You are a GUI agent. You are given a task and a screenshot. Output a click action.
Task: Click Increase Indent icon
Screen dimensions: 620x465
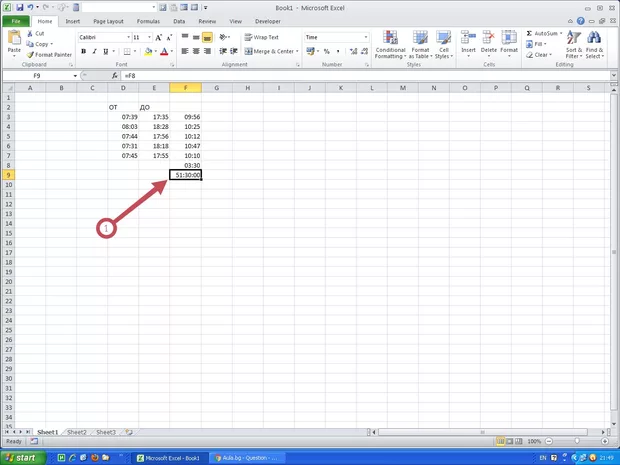pos(234,51)
